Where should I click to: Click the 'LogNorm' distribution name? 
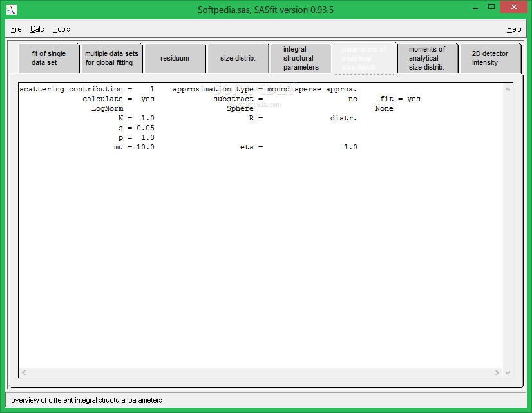[x=107, y=108]
